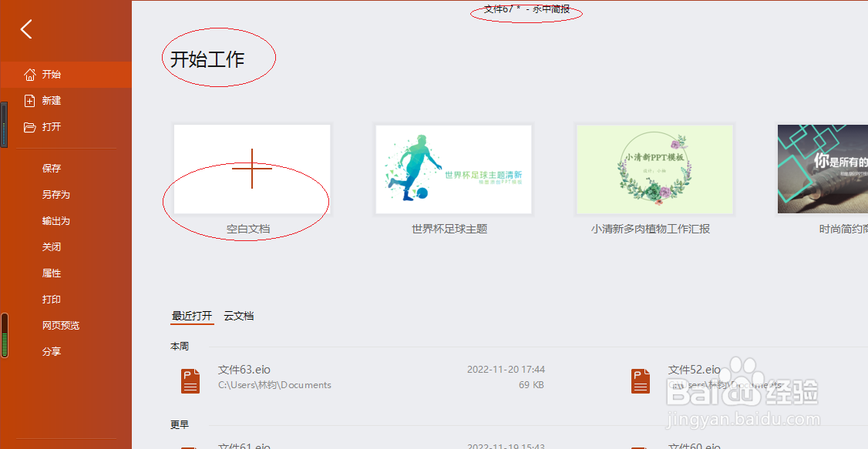Switch to the 最近打开 tab

click(x=192, y=316)
